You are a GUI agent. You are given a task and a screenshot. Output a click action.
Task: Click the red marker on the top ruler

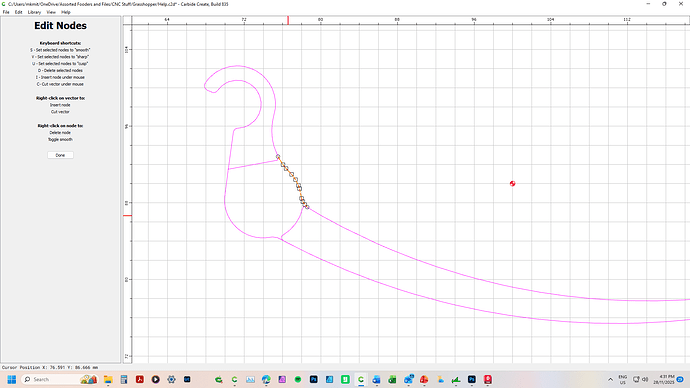tap(288, 20)
